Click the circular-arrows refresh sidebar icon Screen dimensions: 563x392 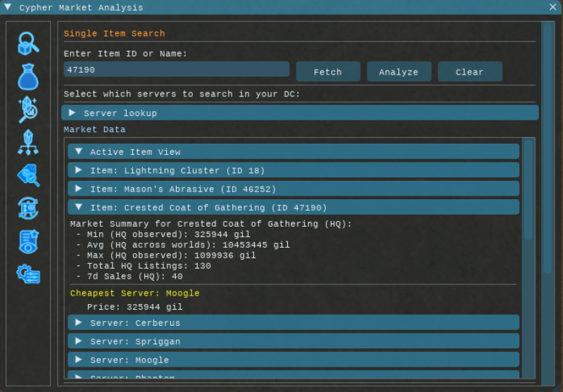pyautogui.click(x=28, y=208)
